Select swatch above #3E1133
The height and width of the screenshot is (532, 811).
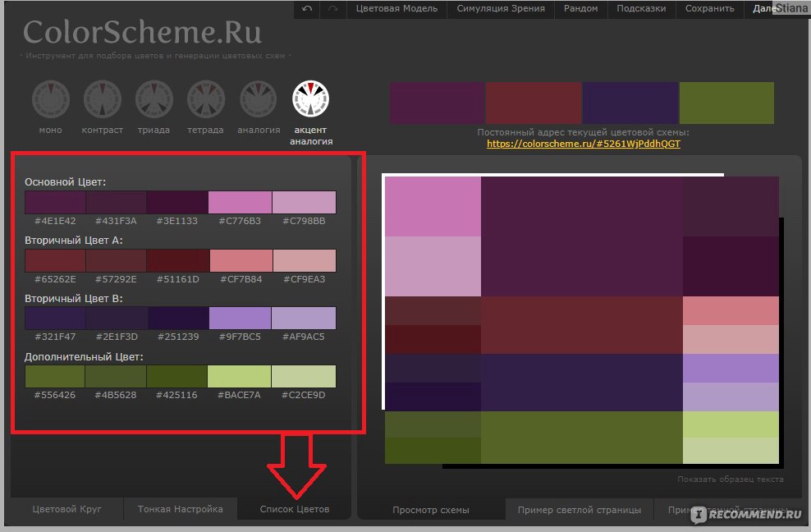click(x=177, y=202)
